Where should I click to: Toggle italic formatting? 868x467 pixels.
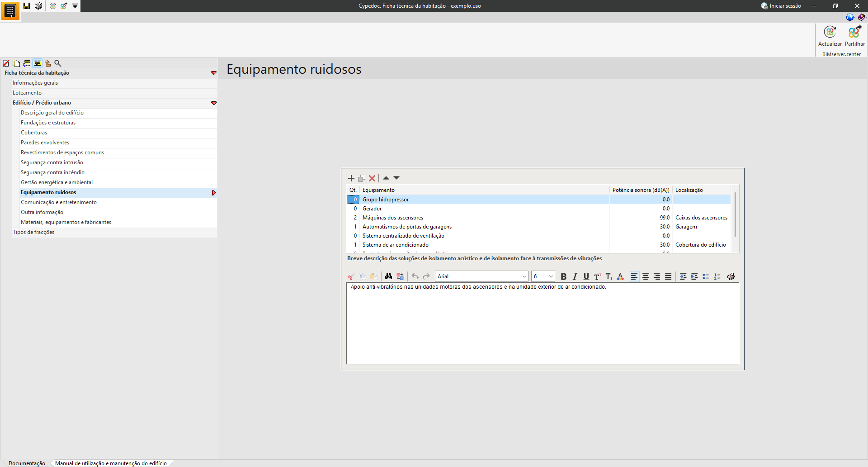coord(575,276)
